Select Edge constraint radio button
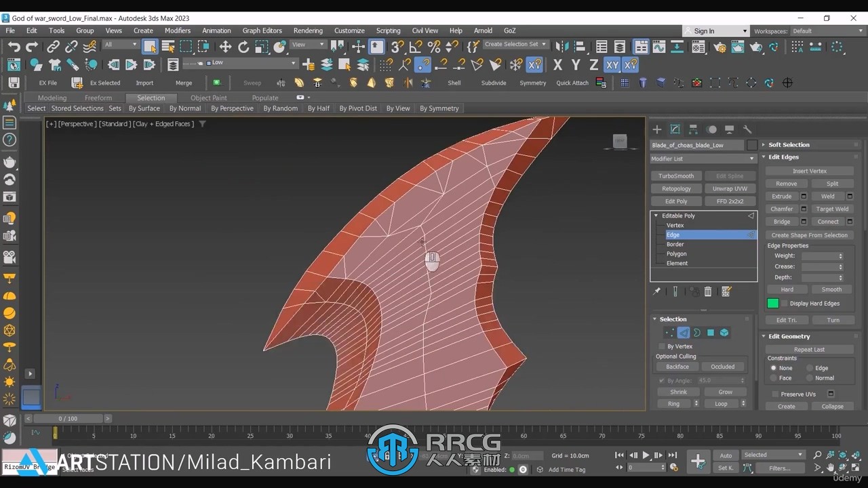This screenshot has width=868, height=488. [x=810, y=368]
